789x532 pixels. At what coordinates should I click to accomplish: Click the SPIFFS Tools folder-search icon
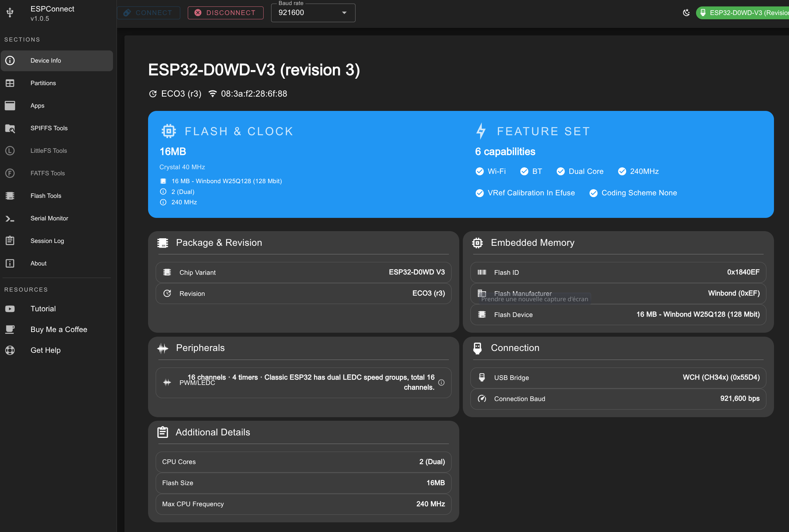click(10, 128)
